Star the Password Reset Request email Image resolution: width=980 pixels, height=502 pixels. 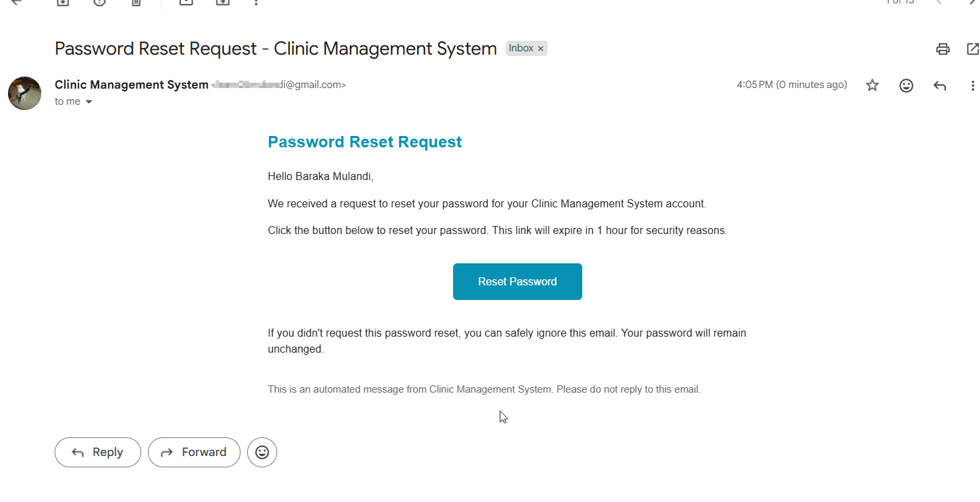tap(872, 85)
